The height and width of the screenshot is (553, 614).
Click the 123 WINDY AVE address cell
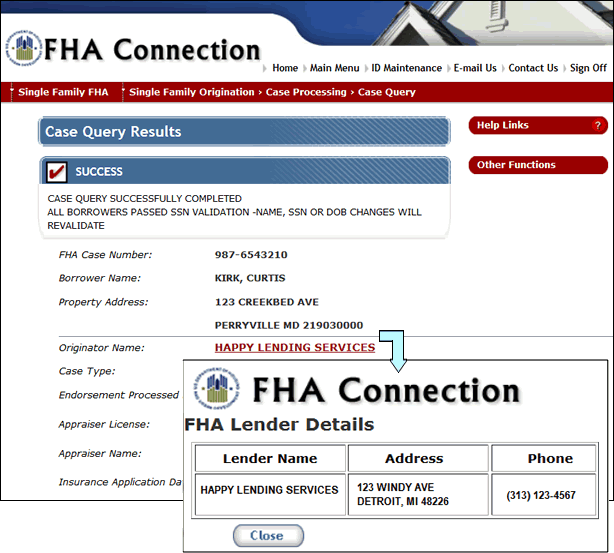click(418, 494)
